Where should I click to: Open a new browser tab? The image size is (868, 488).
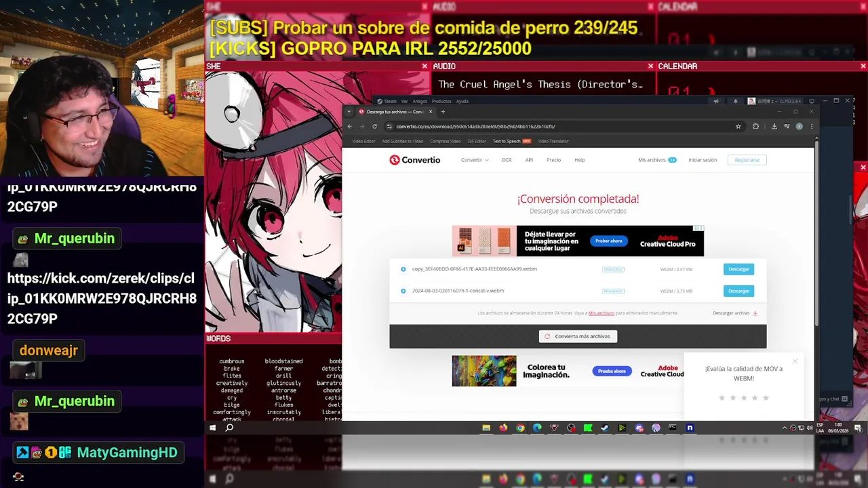pos(443,112)
